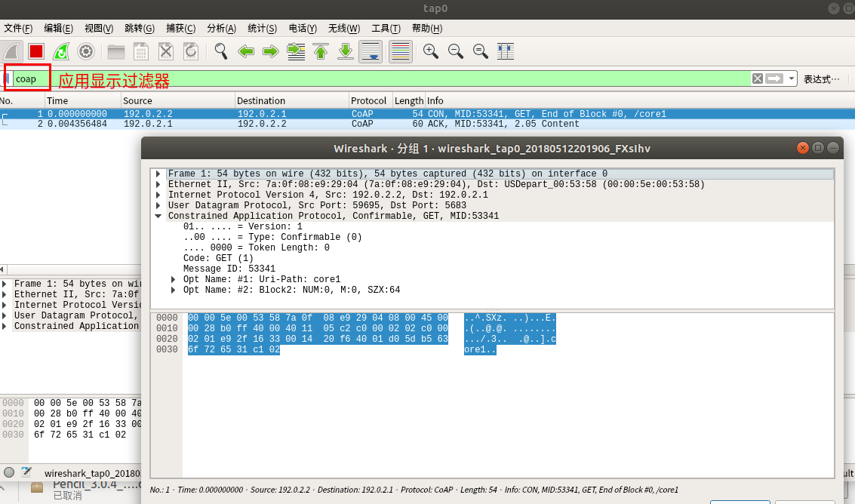Image resolution: width=855 pixels, height=504 pixels.
Task: Focus the coap display filter field
Action: click(382, 78)
